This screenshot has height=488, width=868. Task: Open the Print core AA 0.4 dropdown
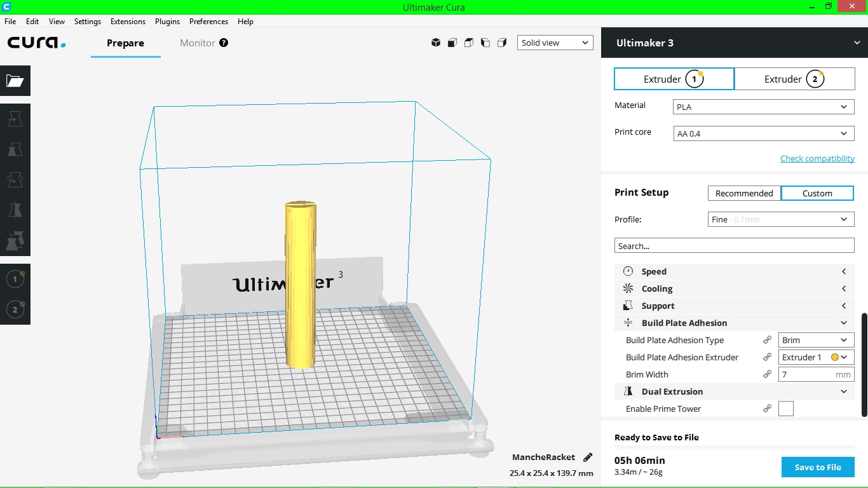(763, 133)
